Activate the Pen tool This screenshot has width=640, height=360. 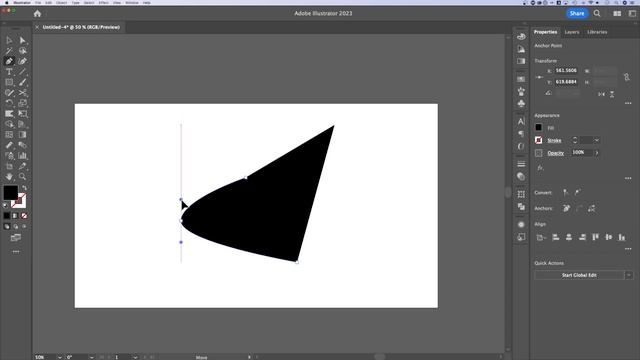click(x=9, y=61)
